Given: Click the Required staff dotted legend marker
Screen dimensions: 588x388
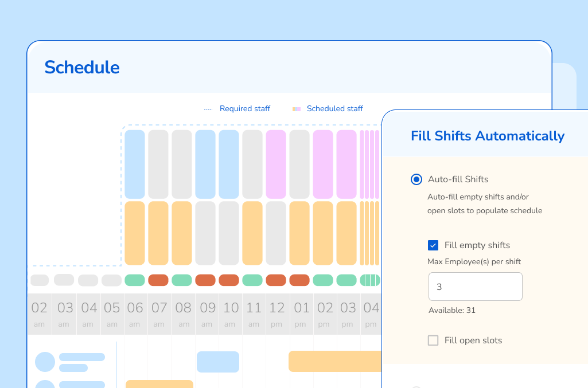Looking at the screenshot, I should 208,108.
